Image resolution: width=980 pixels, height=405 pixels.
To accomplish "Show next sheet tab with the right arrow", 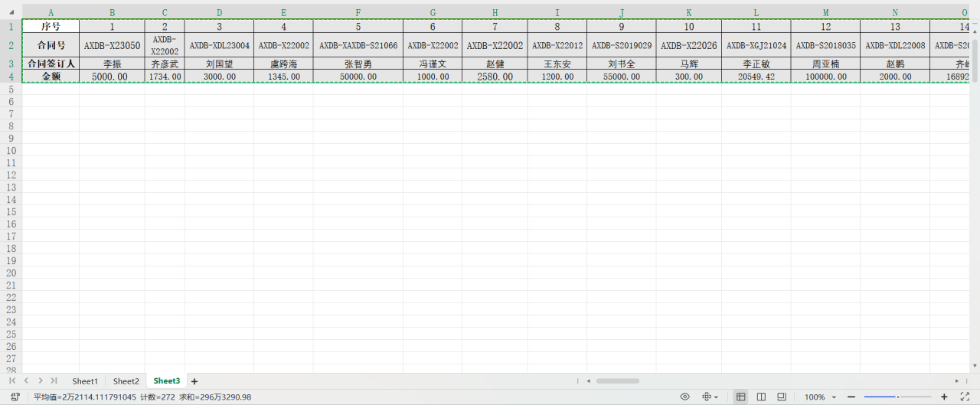I will tap(40, 381).
